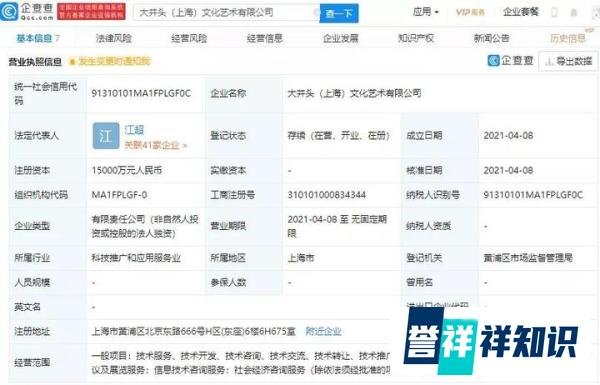Click the 统一社会信用代码 label cell
The width and height of the screenshot is (600, 385).
click(47, 93)
